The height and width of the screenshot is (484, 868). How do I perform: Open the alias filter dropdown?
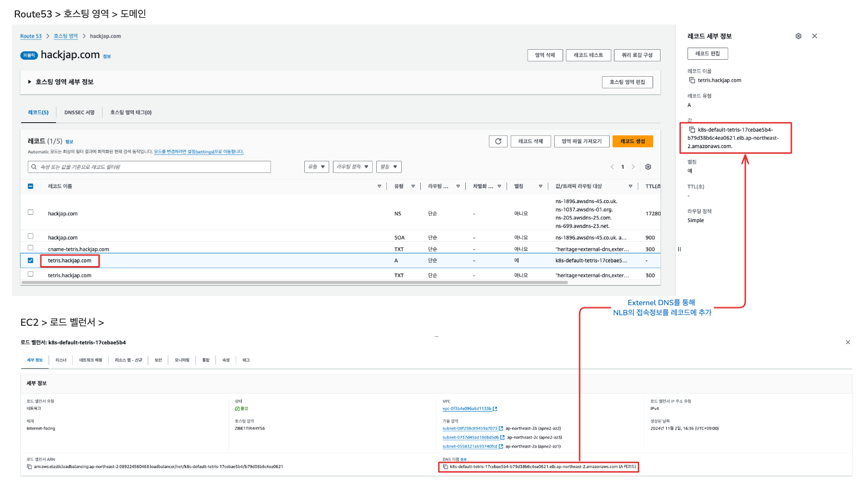pyautogui.click(x=389, y=167)
